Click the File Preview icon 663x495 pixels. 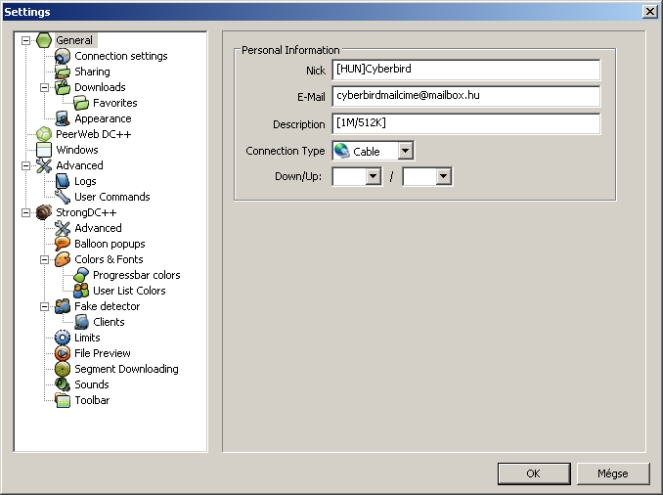coord(63,353)
